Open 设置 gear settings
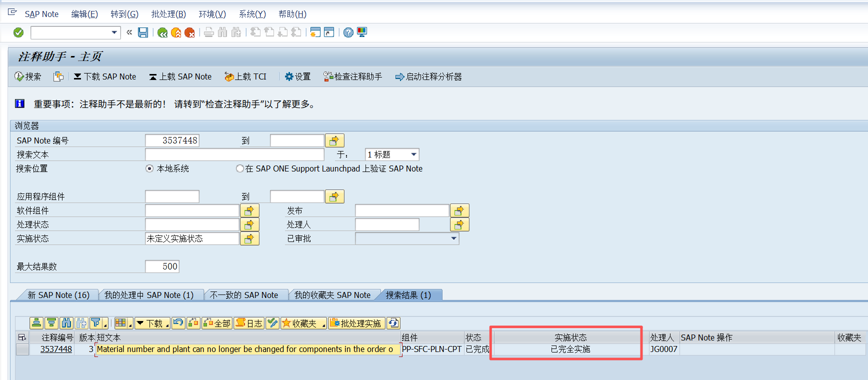Screen dimensions: 868x380 coord(297,76)
